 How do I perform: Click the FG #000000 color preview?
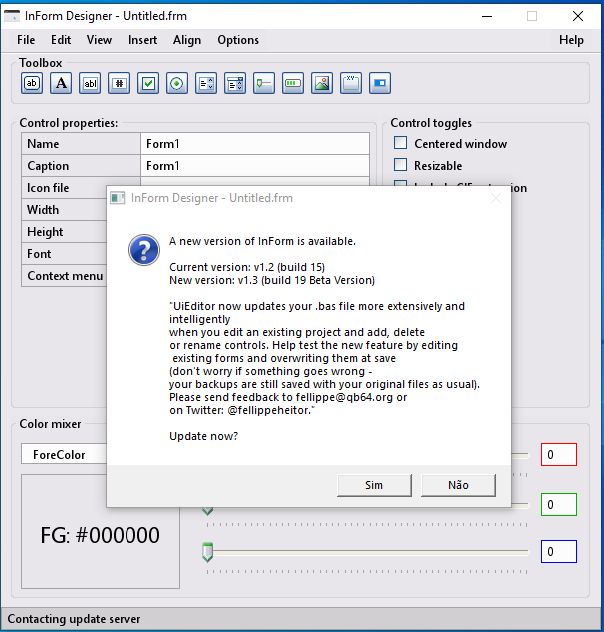click(x=100, y=531)
